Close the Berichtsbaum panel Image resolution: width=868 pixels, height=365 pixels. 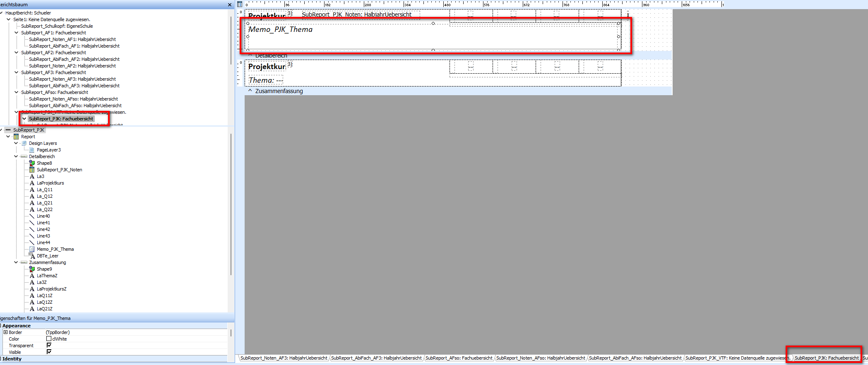point(230,5)
